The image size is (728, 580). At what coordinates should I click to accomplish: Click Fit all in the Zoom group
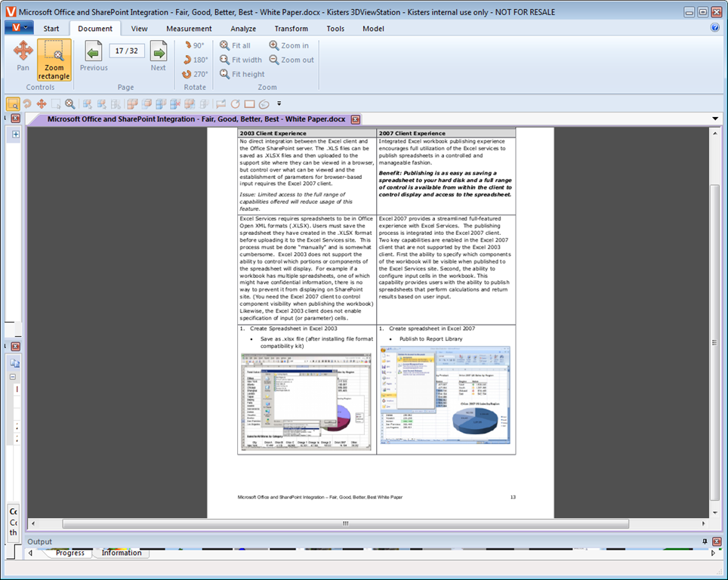(235, 45)
